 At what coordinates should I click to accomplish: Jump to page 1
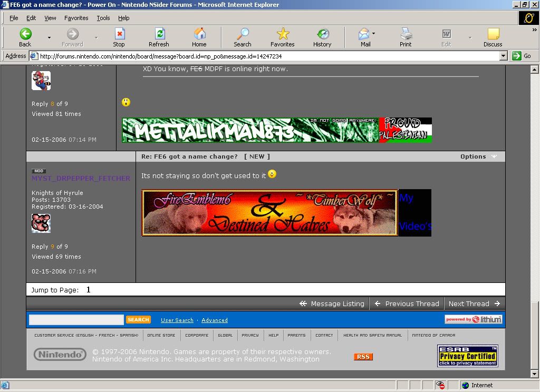pos(88,290)
